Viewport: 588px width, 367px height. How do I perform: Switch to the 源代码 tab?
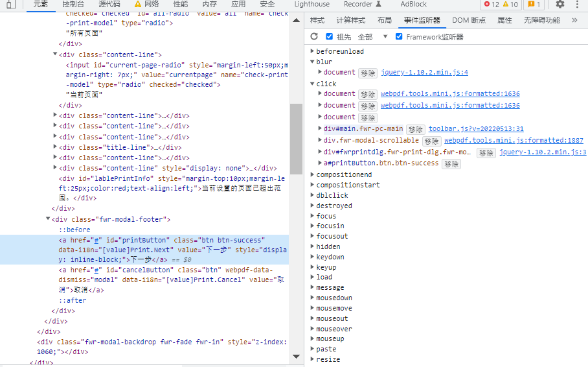point(109,4)
